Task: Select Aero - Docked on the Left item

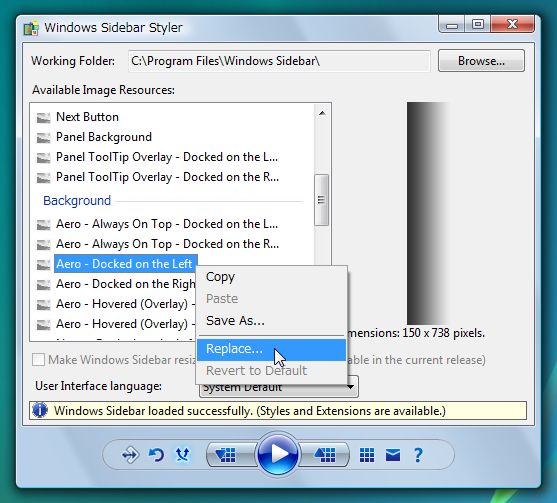Action: pos(125,264)
